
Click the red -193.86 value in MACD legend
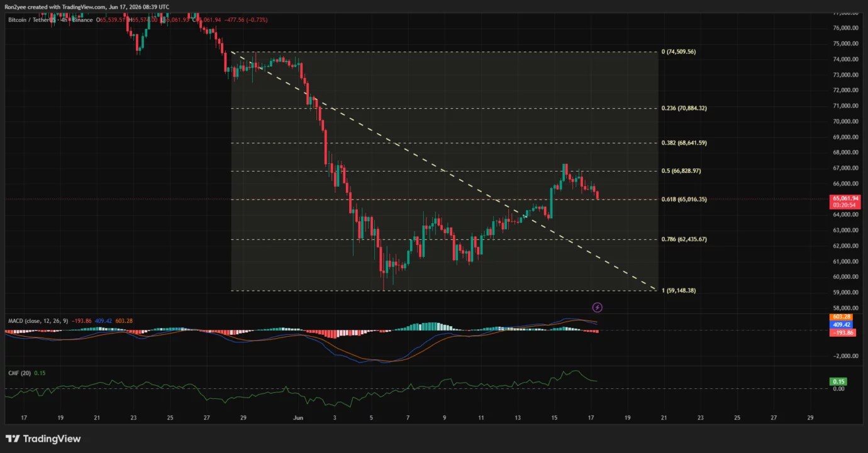pyautogui.click(x=81, y=321)
